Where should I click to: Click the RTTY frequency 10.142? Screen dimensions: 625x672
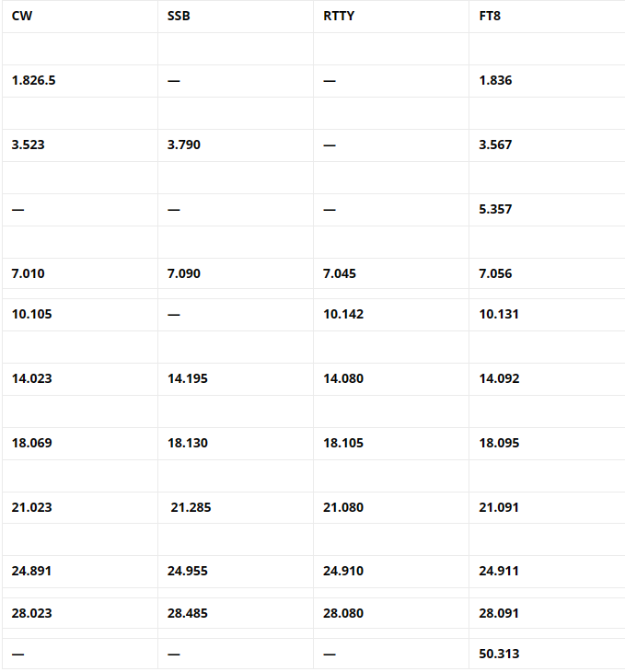click(x=343, y=314)
